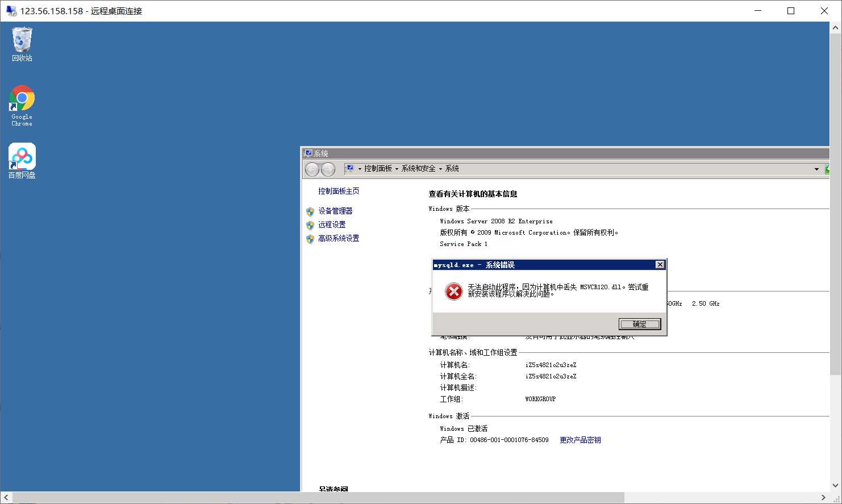Open the Recycle Bin desktop icon
This screenshot has width=842, height=504.
pyautogui.click(x=22, y=44)
